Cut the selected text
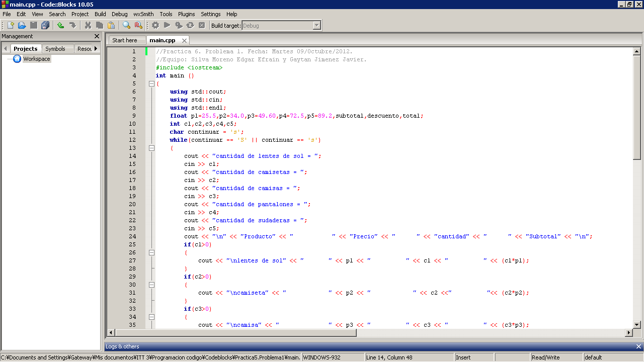 pyautogui.click(x=88, y=25)
